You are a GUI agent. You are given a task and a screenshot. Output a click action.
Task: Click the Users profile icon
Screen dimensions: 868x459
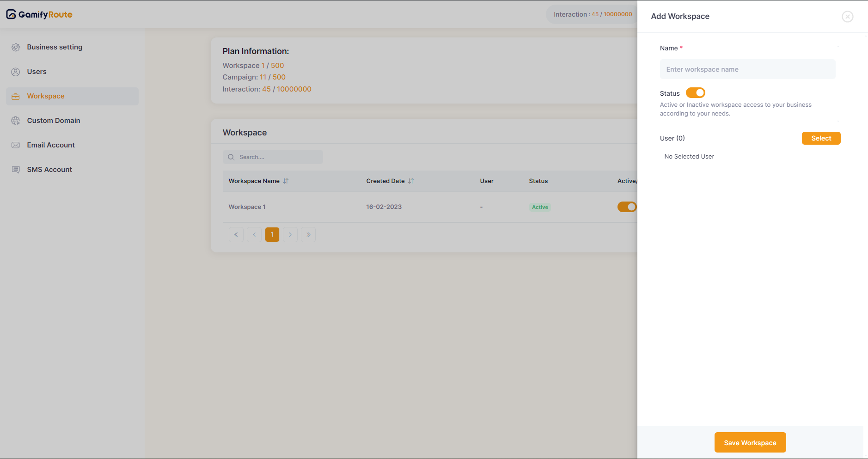coord(16,72)
